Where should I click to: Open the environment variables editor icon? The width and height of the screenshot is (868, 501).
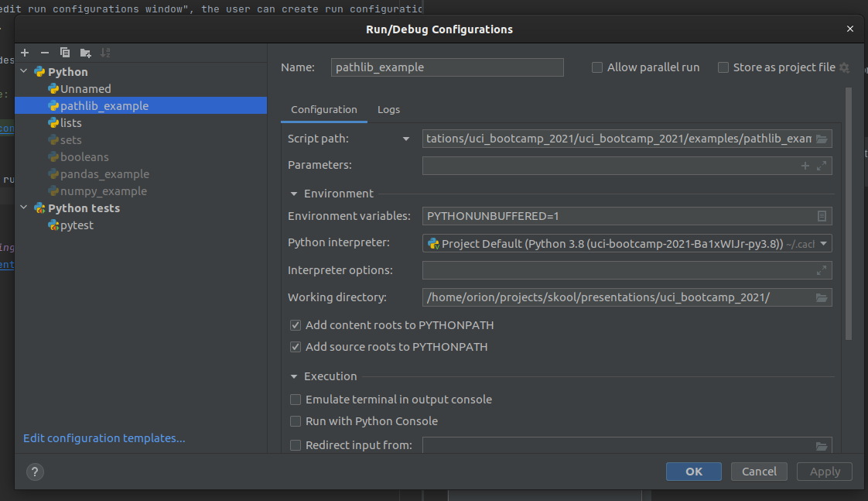click(x=822, y=216)
